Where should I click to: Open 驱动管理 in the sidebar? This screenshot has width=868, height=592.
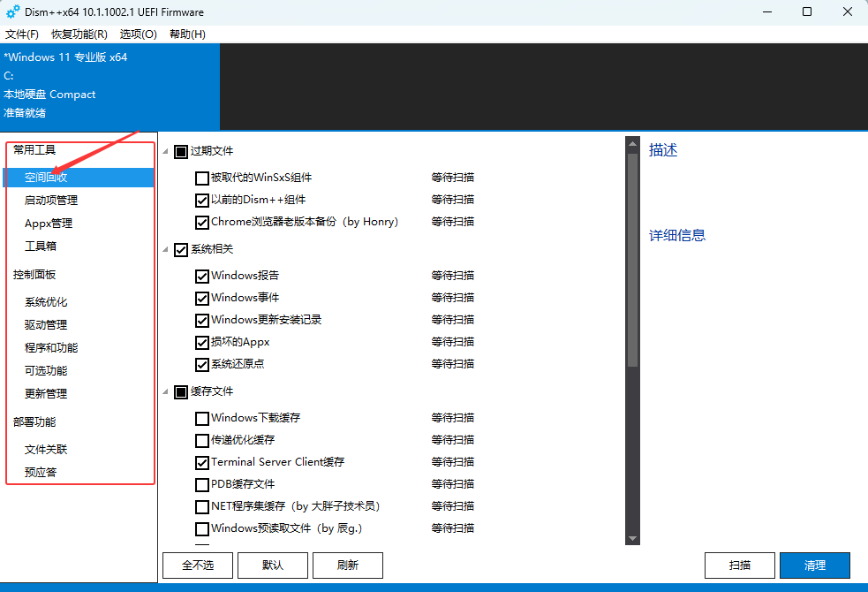click(x=46, y=324)
